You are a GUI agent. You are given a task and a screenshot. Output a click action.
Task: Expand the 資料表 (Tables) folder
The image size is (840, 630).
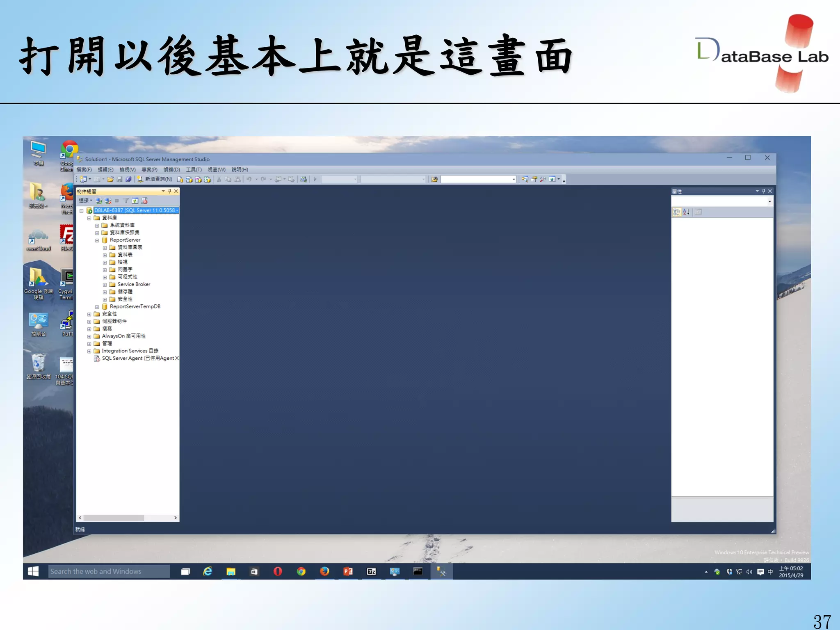click(x=105, y=255)
